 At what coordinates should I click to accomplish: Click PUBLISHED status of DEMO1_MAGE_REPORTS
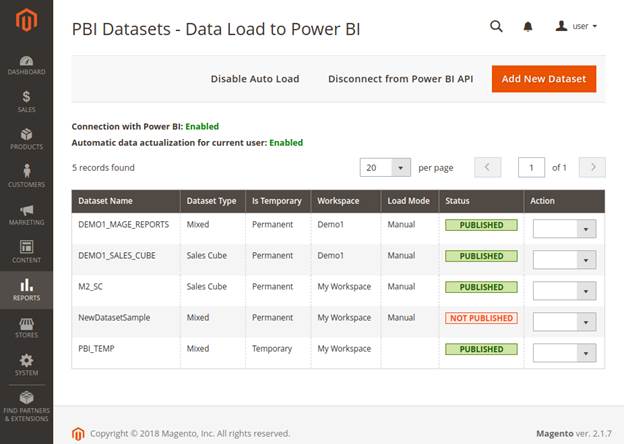[x=481, y=225]
